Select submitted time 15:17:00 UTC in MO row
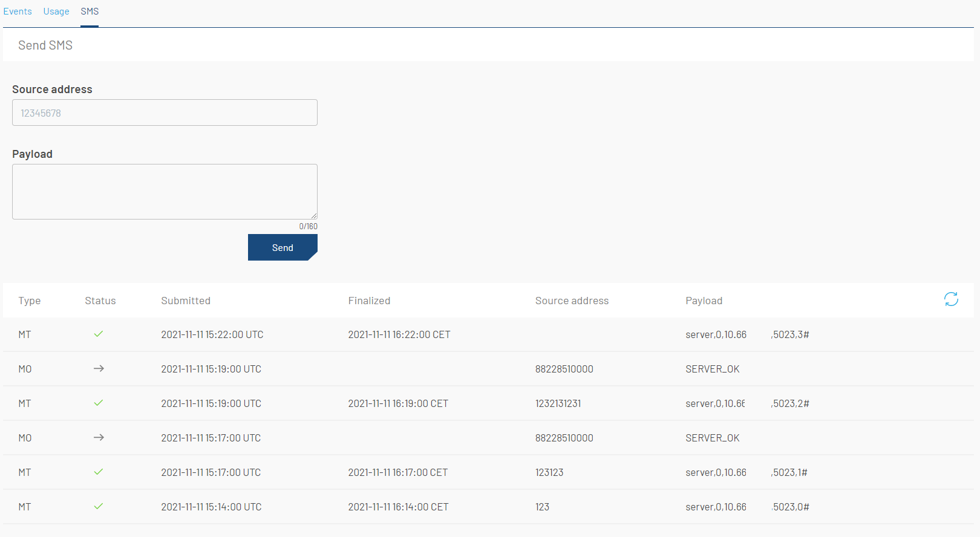This screenshot has height=537, width=980. coord(211,438)
